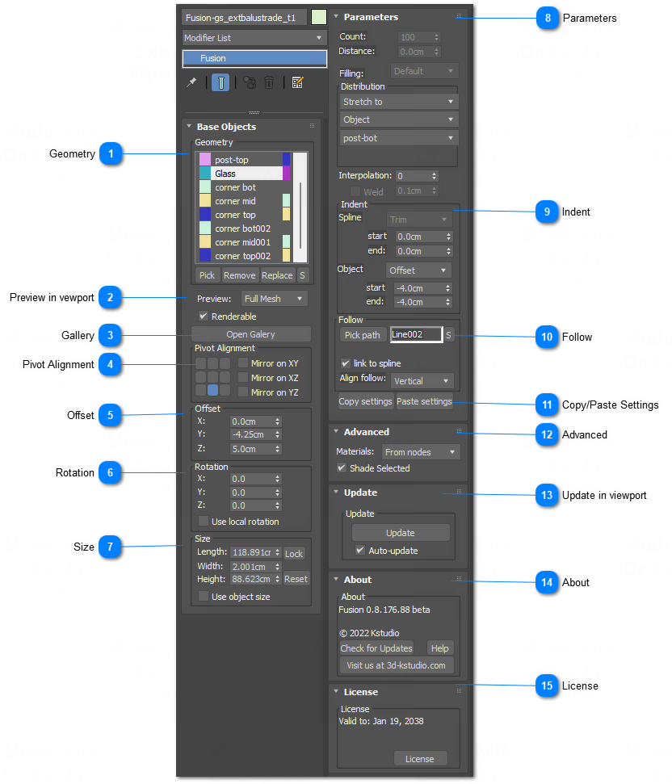
Task: Collapse the Update rollout
Action: [334, 493]
